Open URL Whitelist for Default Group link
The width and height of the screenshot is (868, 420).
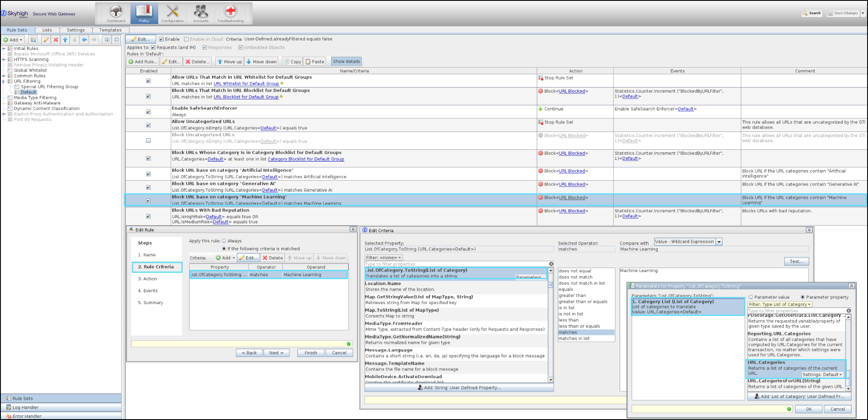pos(246,84)
